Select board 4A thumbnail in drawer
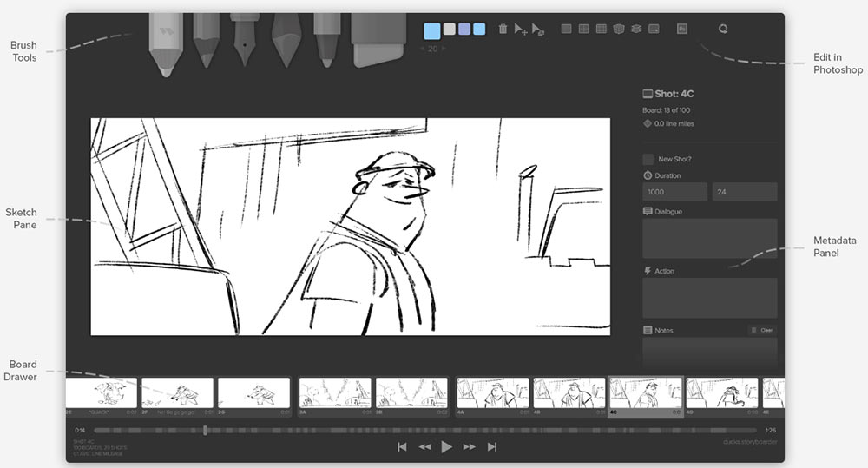The width and height of the screenshot is (868, 468). (x=492, y=393)
